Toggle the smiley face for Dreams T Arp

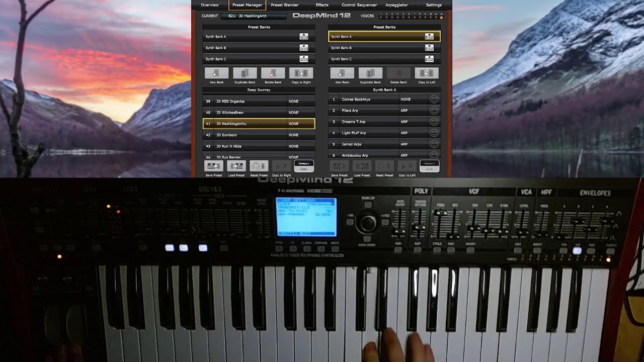tap(434, 122)
